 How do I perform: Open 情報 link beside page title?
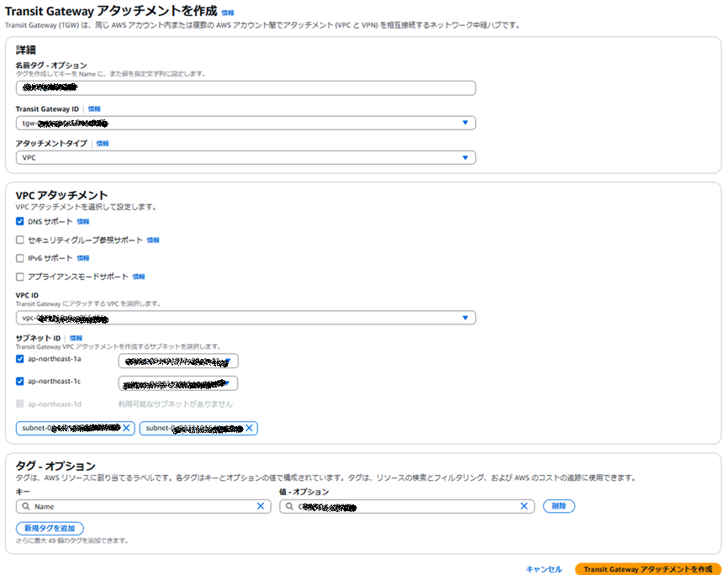[228, 13]
